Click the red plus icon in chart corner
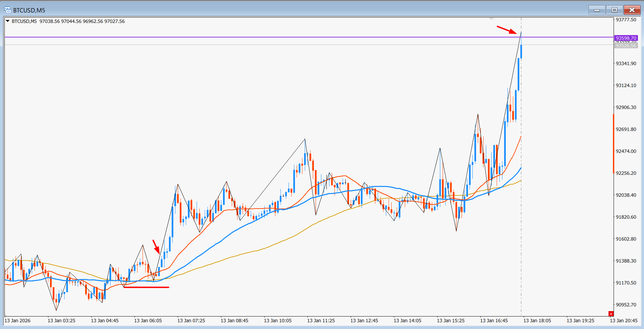Viewport: 644px width, 329px height. pos(611,314)
